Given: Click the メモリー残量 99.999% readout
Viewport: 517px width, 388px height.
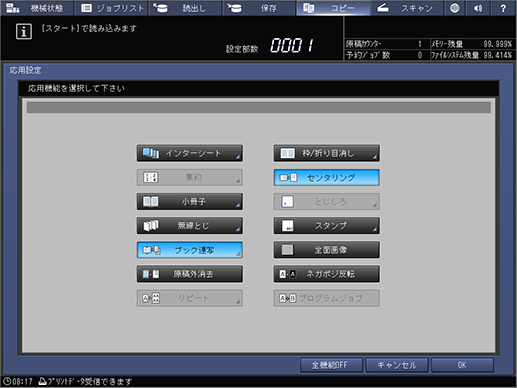Looking at the screenshot, I should click(x=471, y=44).
